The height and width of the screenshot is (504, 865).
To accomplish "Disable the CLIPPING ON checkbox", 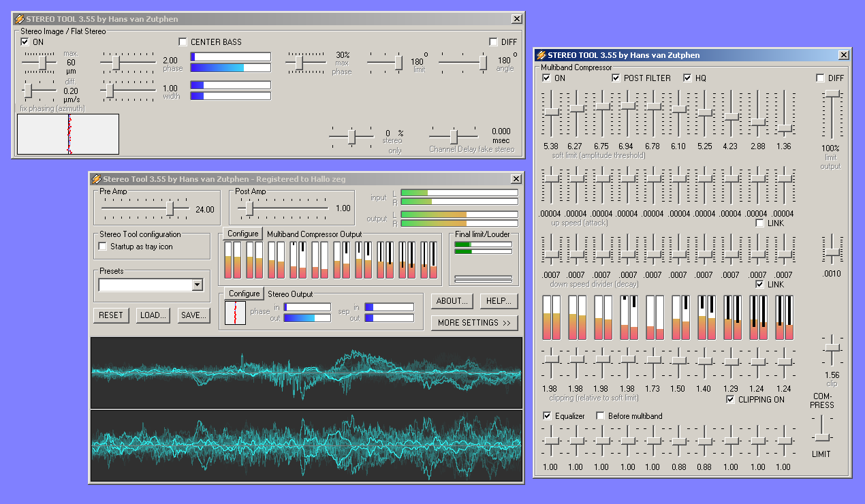I will click(731, 400).
